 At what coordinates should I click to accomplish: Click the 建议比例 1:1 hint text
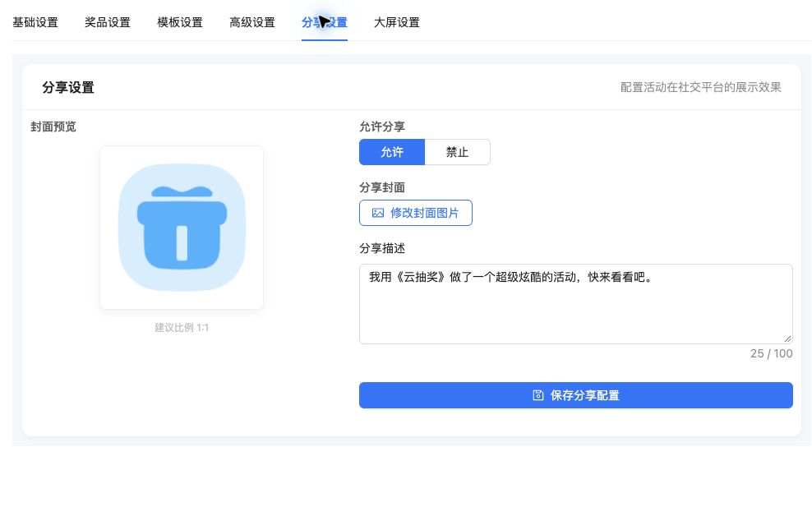(x=182, y=327)
